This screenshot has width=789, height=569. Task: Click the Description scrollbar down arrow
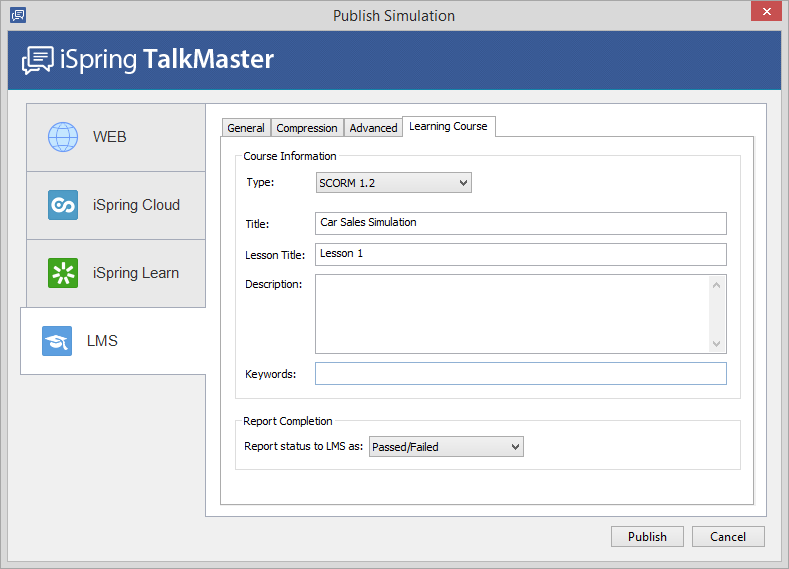(x=716, y=343)
